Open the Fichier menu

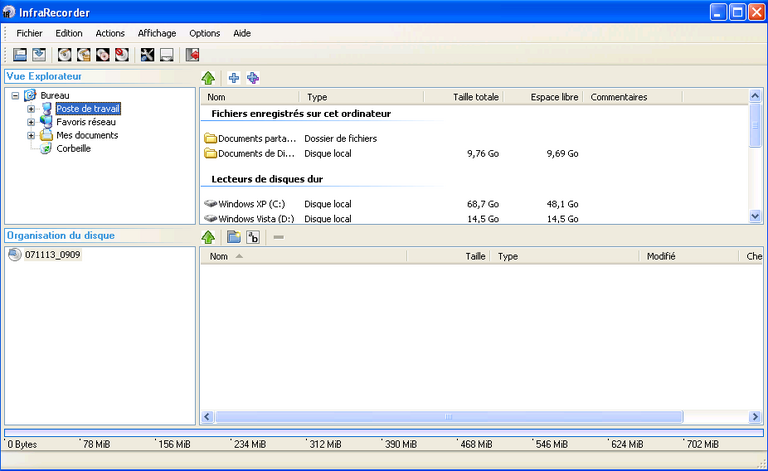click(29, 33)
